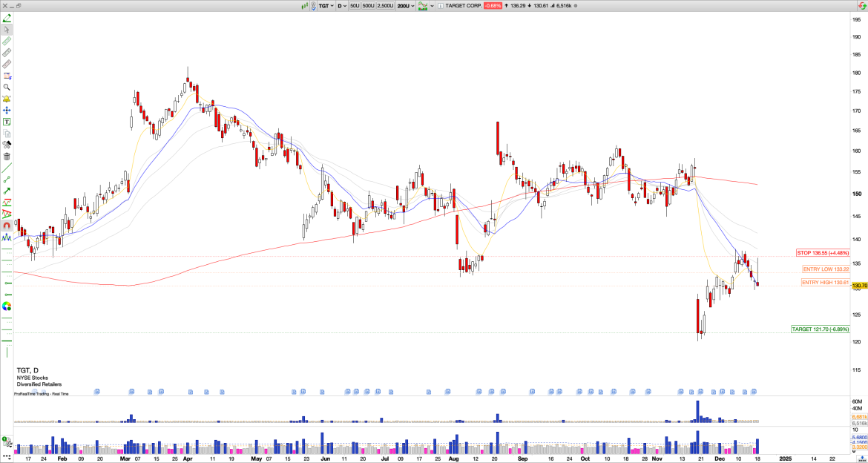Select the trend line drawing tool
Screen dimensions: 868x463
pyautogui.click(x=7, y=168)
